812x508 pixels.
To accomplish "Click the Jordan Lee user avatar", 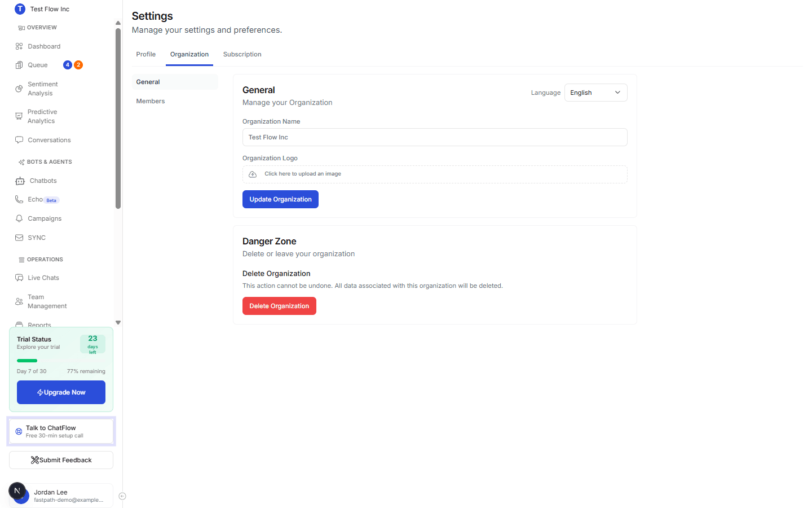I will click(21, 495).
